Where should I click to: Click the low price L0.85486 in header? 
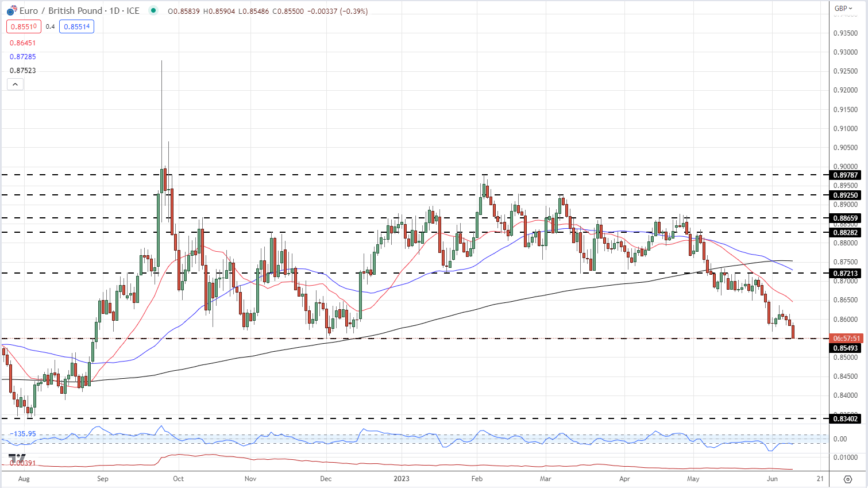[253, 11]
